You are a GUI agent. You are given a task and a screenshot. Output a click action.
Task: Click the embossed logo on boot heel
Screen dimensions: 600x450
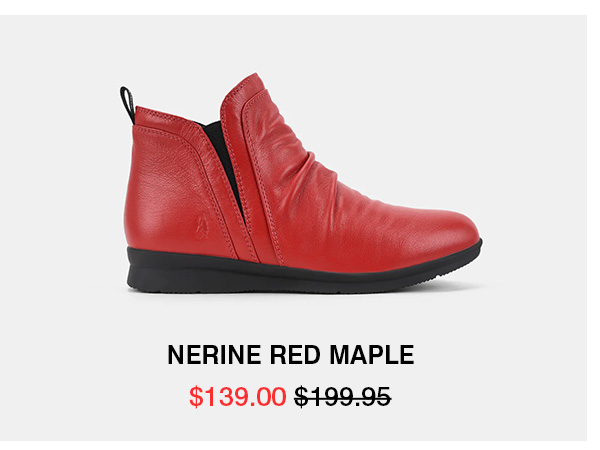point(201,227)
